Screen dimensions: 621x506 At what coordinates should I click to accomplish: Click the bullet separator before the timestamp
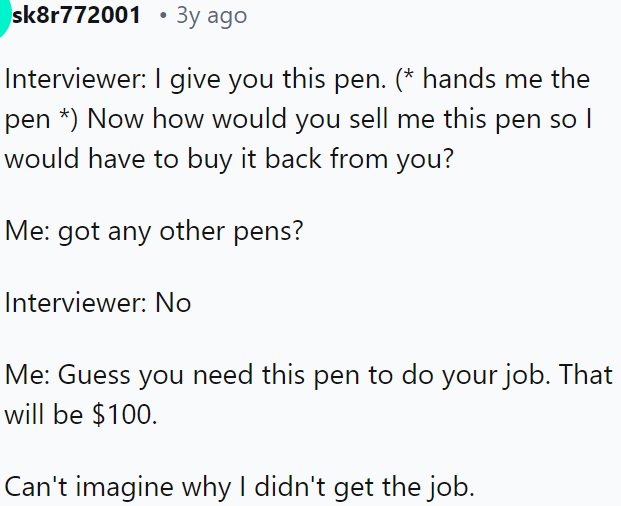click(x=162, y=17)
